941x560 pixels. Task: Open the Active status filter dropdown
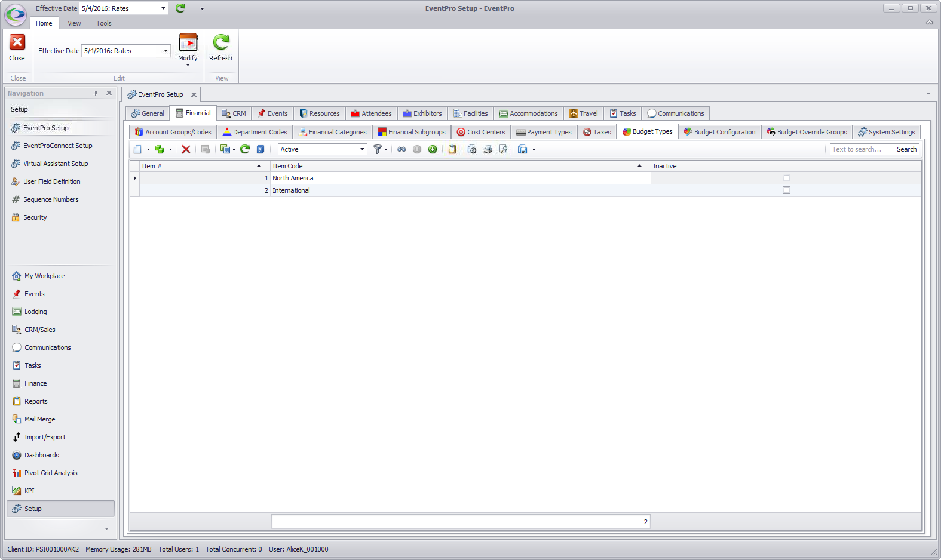tap(362, 149)
